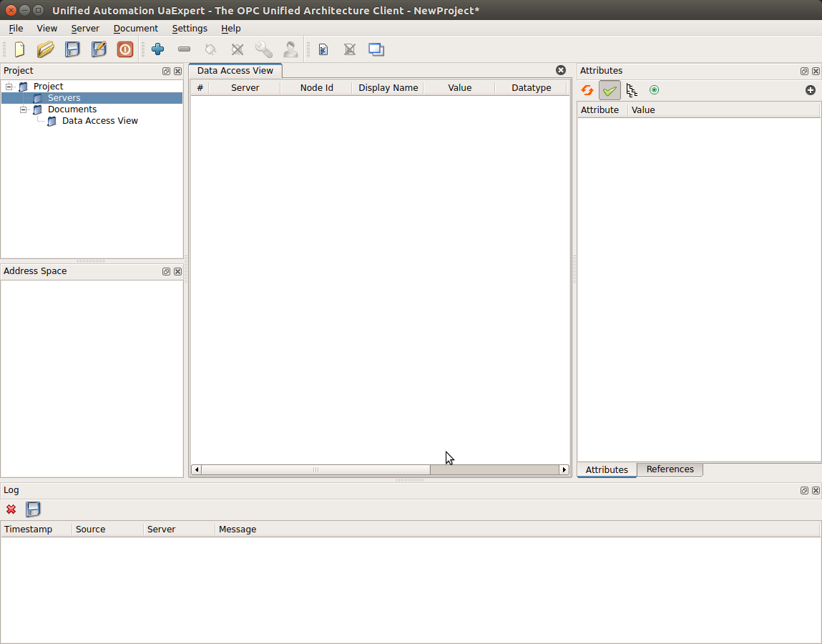This screenshot has width=822, height=644.
Task: Clear the log with the red X icon
Action: point(11,509)
